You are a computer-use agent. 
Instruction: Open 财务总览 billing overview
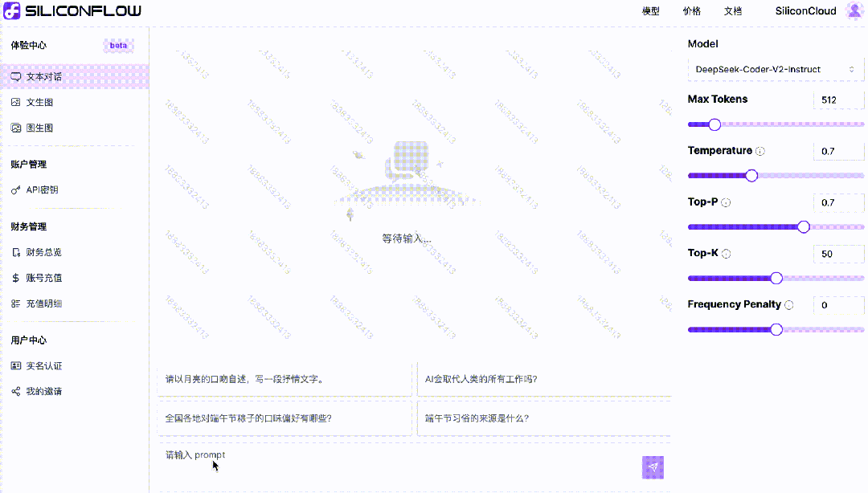[x=16, y=251]
